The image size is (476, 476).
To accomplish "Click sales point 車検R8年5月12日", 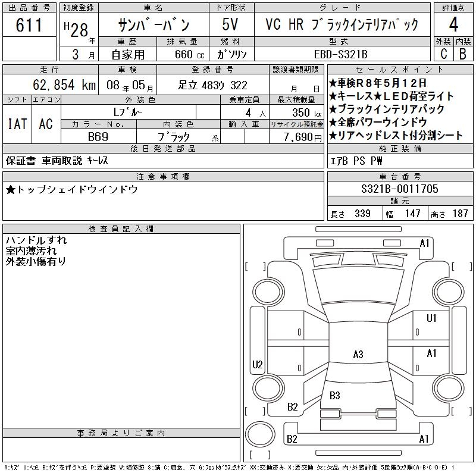I will pyautogui.click(x=378, y=83).
